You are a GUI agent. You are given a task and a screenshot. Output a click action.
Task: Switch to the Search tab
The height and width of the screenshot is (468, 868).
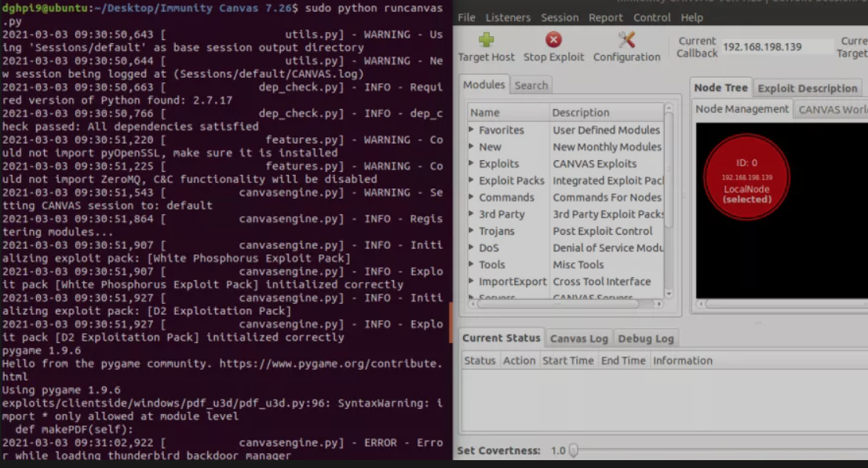[x=531, y=86]
